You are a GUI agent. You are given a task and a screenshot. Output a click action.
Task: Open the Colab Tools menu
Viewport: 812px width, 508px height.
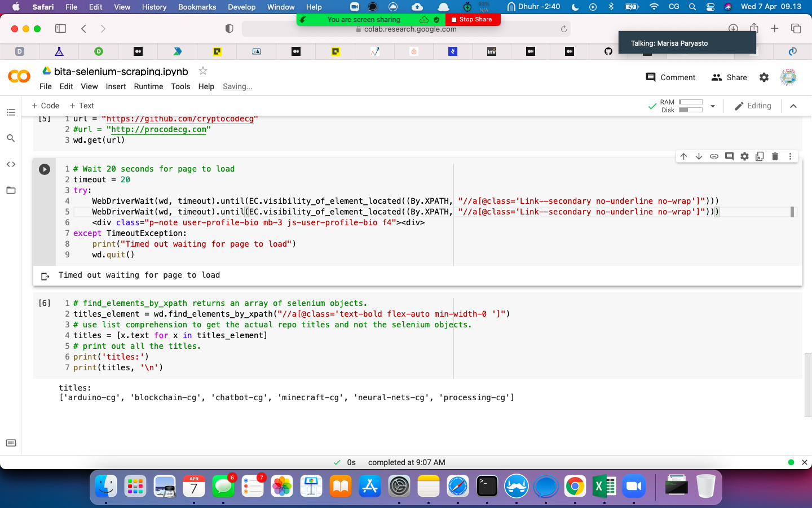click(x=180, y=86)
